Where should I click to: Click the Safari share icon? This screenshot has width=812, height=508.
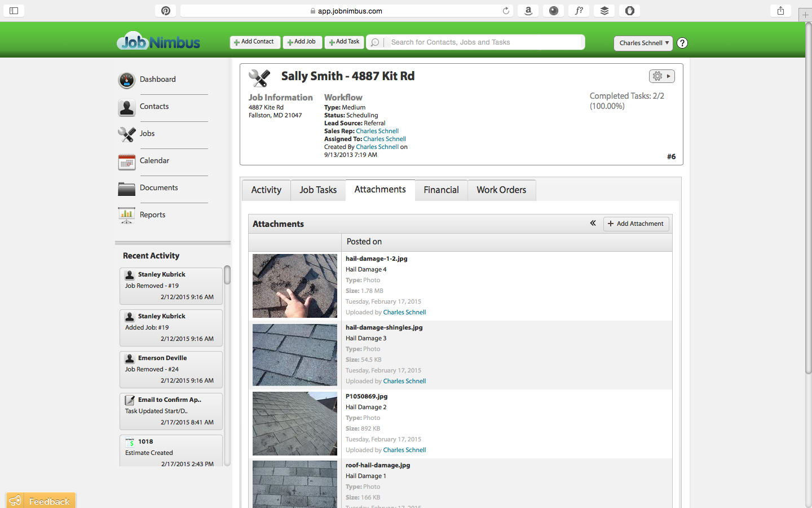click(781, 11)
